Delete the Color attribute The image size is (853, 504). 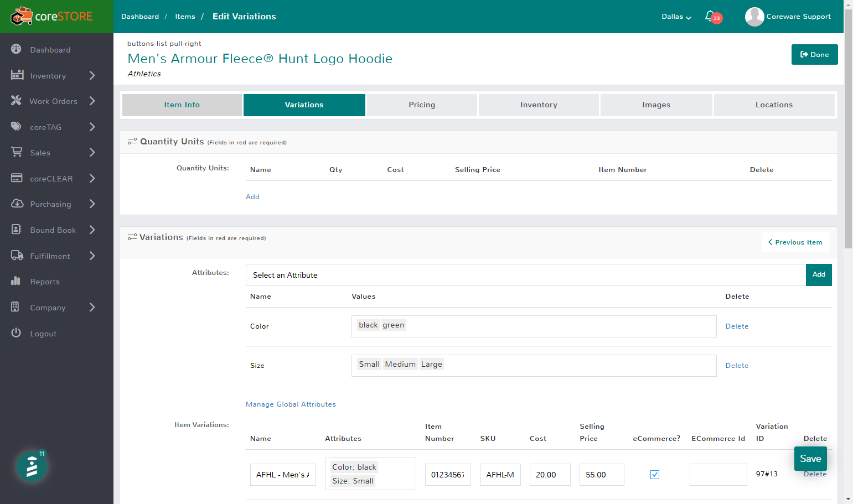click(x=737, y=326)
